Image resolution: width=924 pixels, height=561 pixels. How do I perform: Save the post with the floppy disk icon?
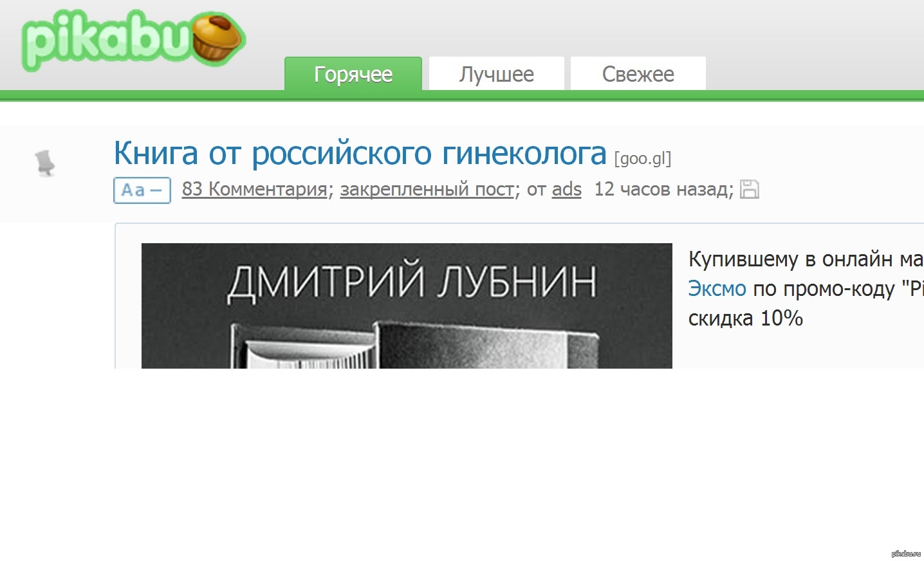click(x=749, y=189)
